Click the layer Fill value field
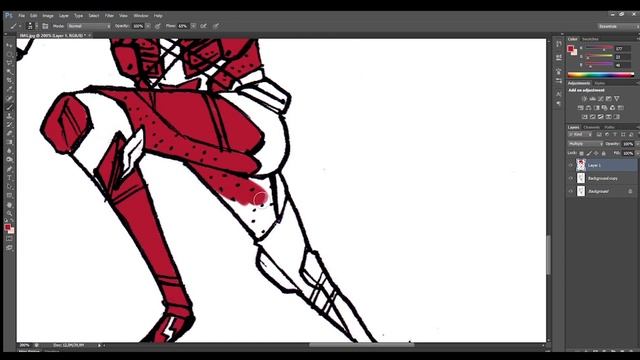The width and height of the screenshot is (640, 360). [x=628, y=153]
